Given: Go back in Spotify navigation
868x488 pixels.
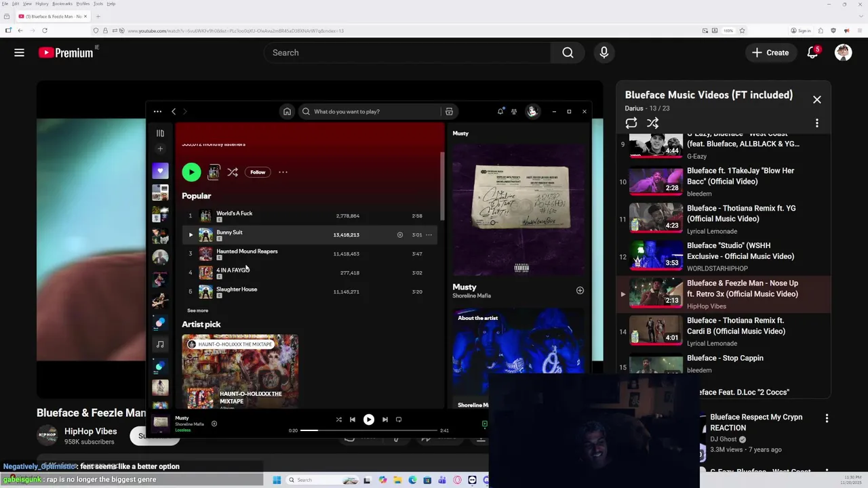Looking at the screenshot, I should click(174, 111).
